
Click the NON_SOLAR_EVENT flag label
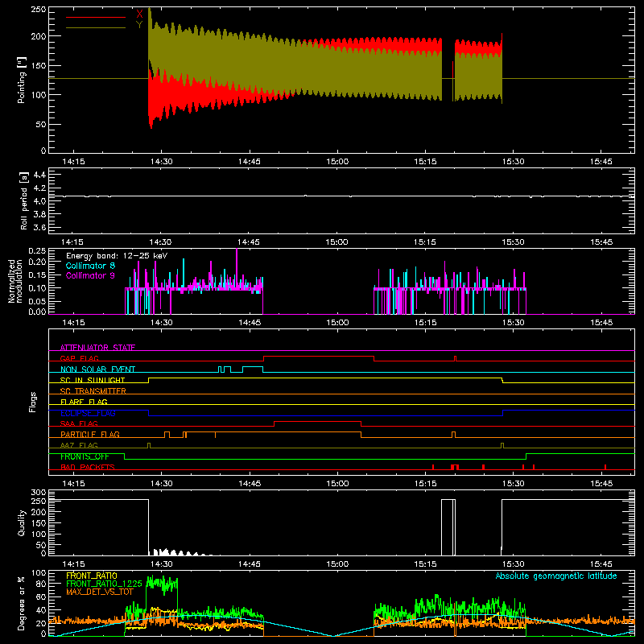97,369
